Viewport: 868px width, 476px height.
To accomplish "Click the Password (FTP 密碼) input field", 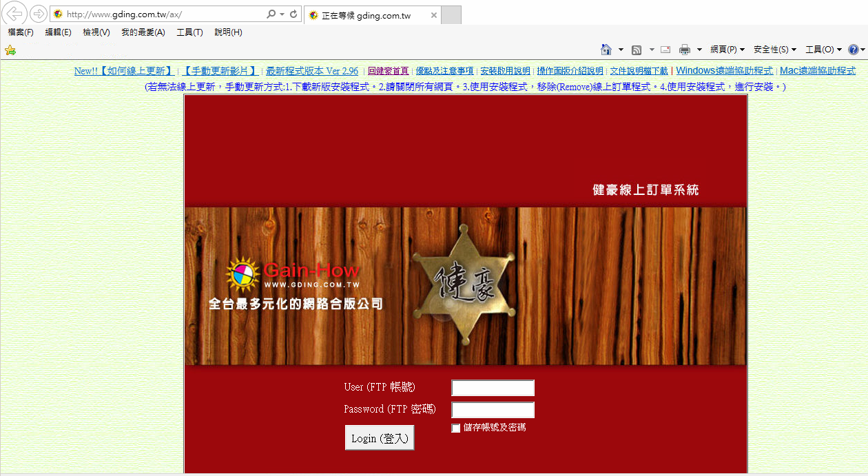I will pos(493,410).
